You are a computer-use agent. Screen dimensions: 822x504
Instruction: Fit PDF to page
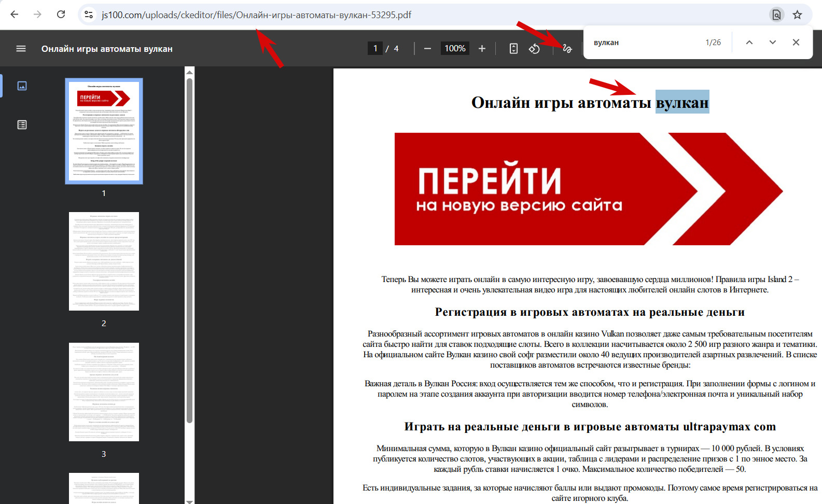(513, 48)
